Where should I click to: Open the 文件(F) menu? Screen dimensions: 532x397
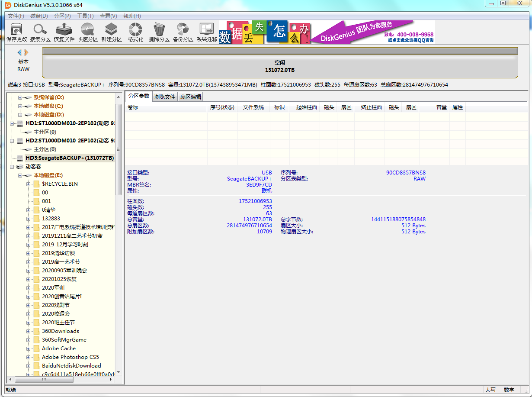pos(16,16)
